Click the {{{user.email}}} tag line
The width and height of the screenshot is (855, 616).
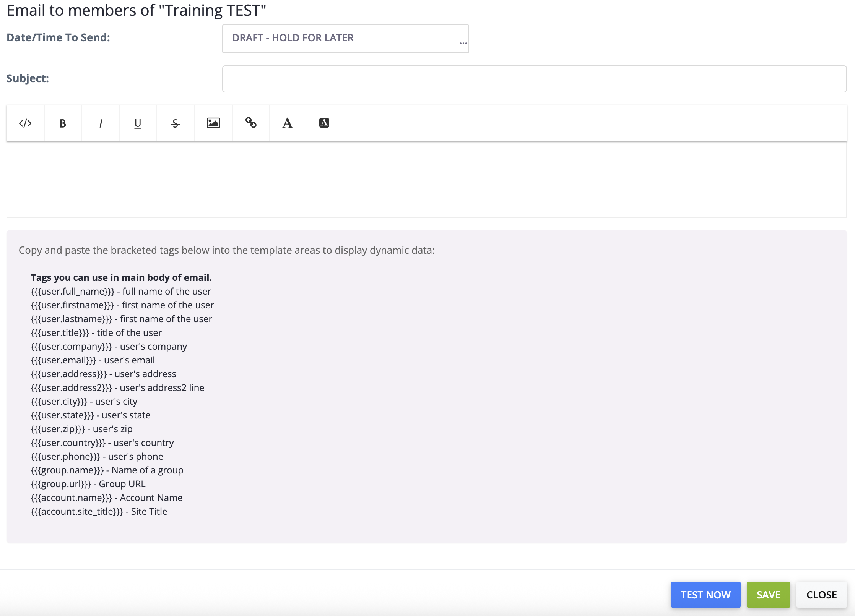pos(93,360)
